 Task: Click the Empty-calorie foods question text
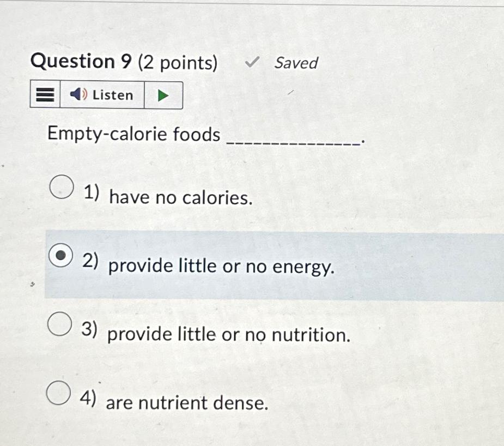coord(133,134)
